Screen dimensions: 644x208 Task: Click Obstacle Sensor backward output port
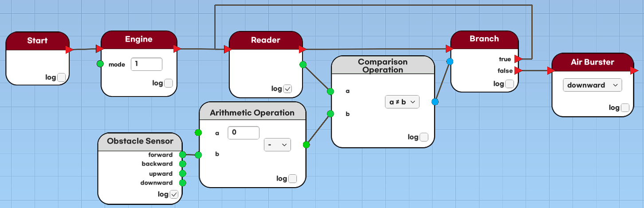(182, 164)
